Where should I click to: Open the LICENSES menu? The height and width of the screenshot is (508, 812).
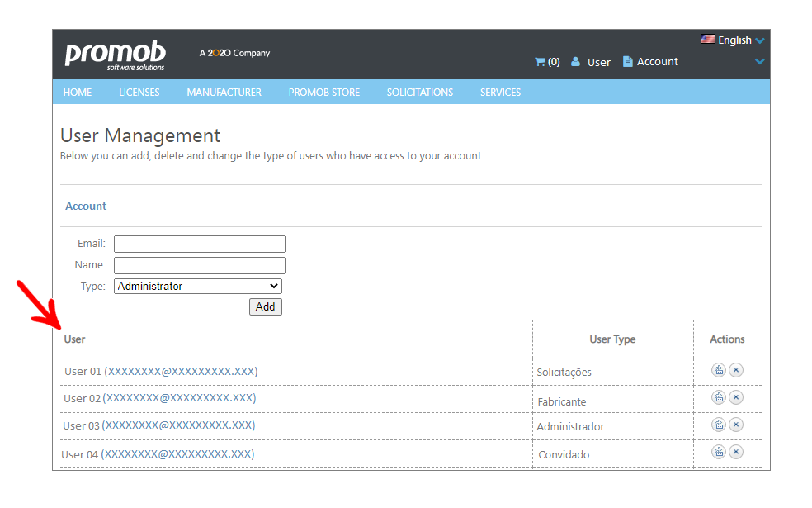coord(139,93)
